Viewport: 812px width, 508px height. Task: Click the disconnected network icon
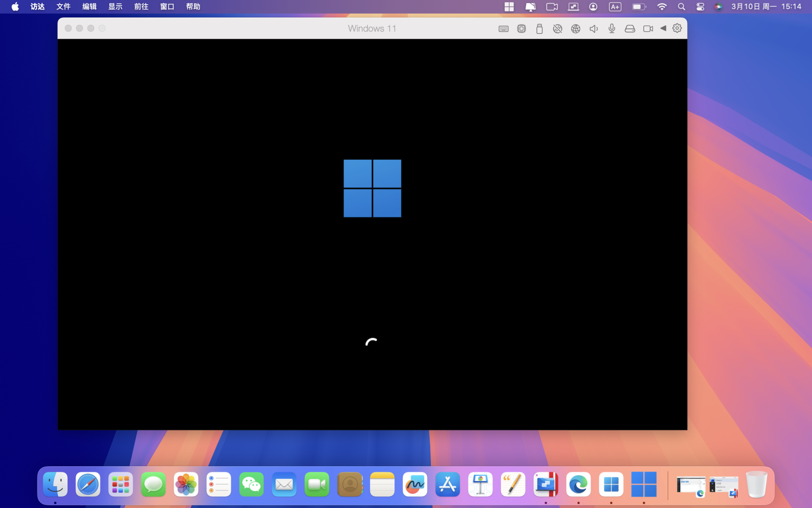pos(558,29)
